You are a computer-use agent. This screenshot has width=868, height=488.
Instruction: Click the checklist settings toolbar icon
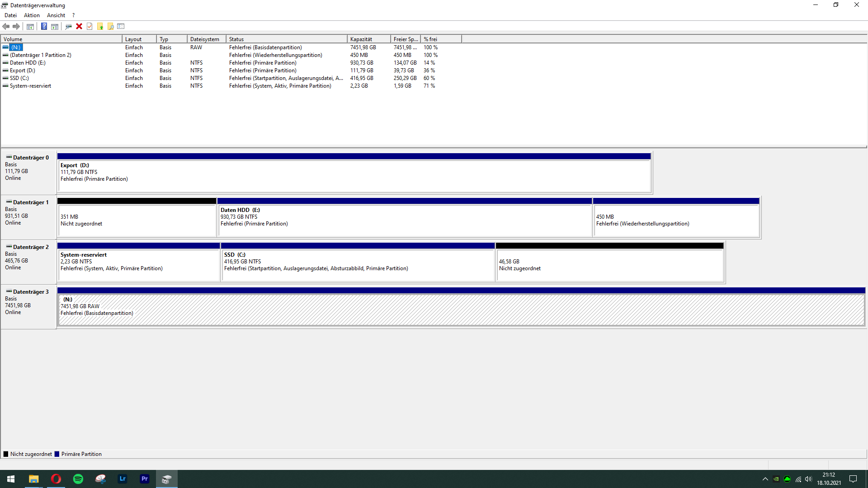121,26
